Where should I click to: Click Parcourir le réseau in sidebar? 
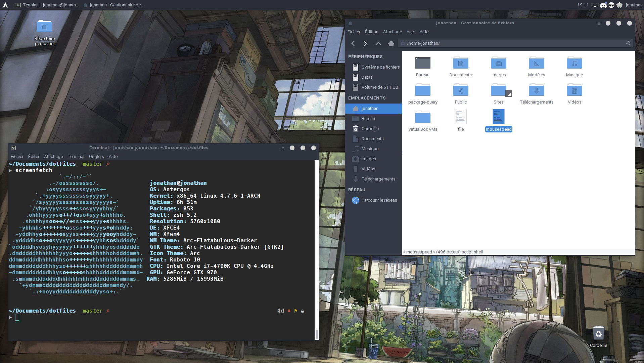tap(374, 200)
